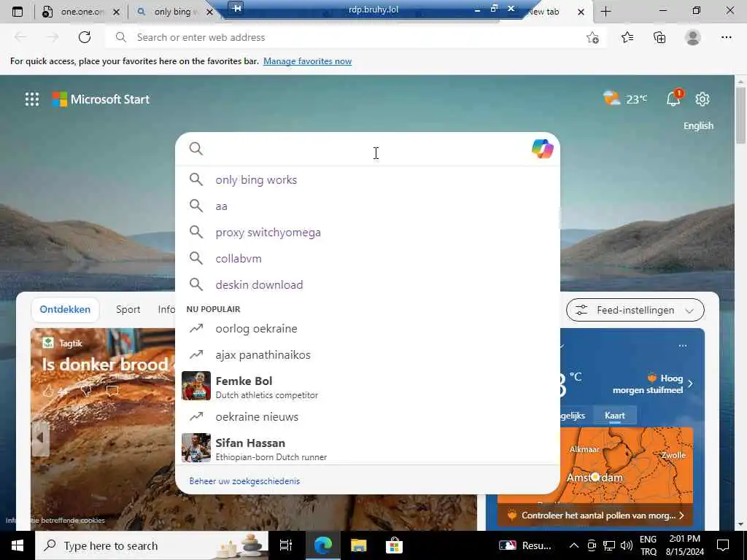Click the Microsoft Start logo

pos(101,99)
